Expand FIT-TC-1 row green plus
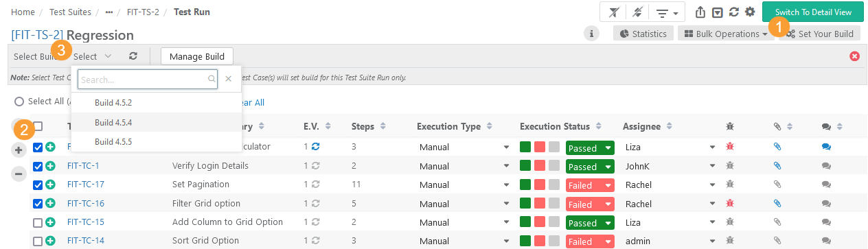This screenshot has width=868, height=249. pos(50,166)
